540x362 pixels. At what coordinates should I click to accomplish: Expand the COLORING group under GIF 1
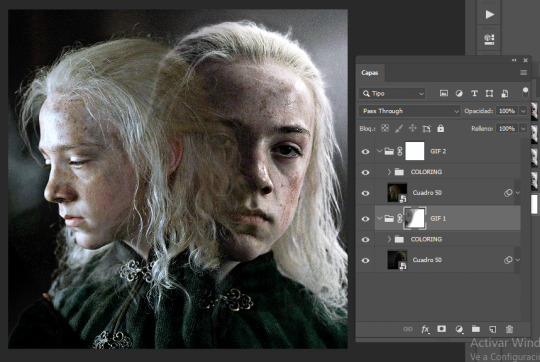coord(389,239)
